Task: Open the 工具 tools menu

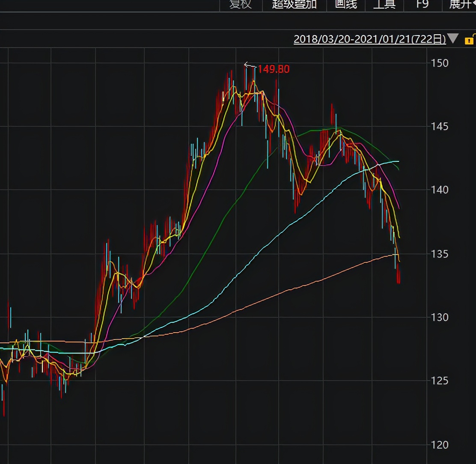Action: click(x=384, y=5)
